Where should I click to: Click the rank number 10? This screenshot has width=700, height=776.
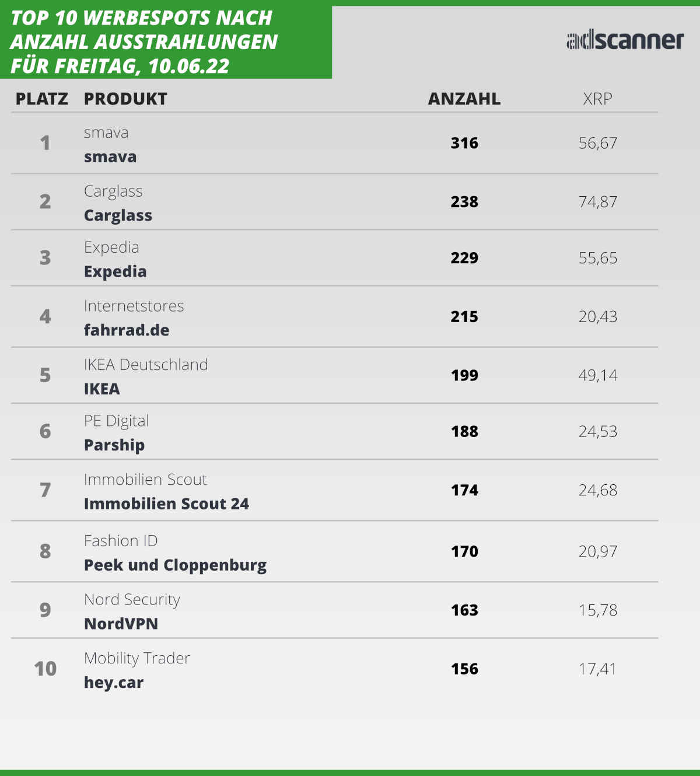(x=45, y=669)
